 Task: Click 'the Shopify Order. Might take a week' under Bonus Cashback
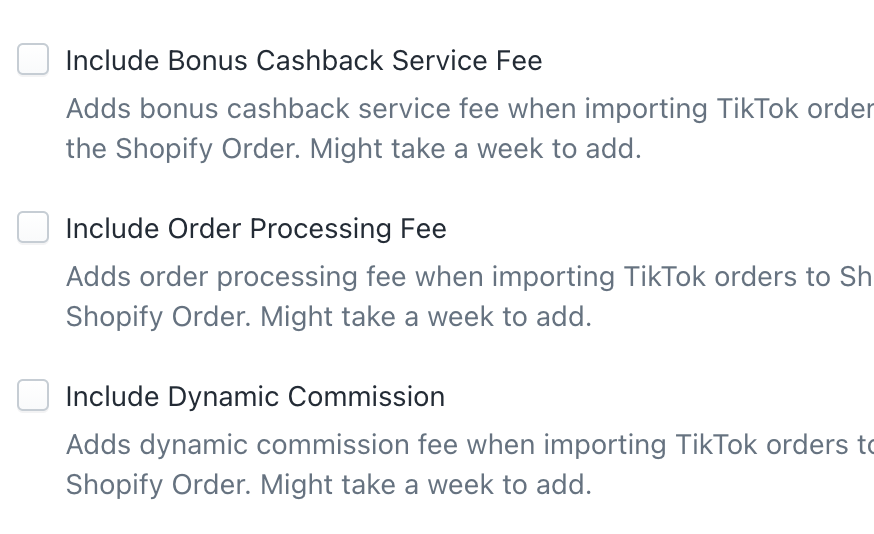[354, 149]
